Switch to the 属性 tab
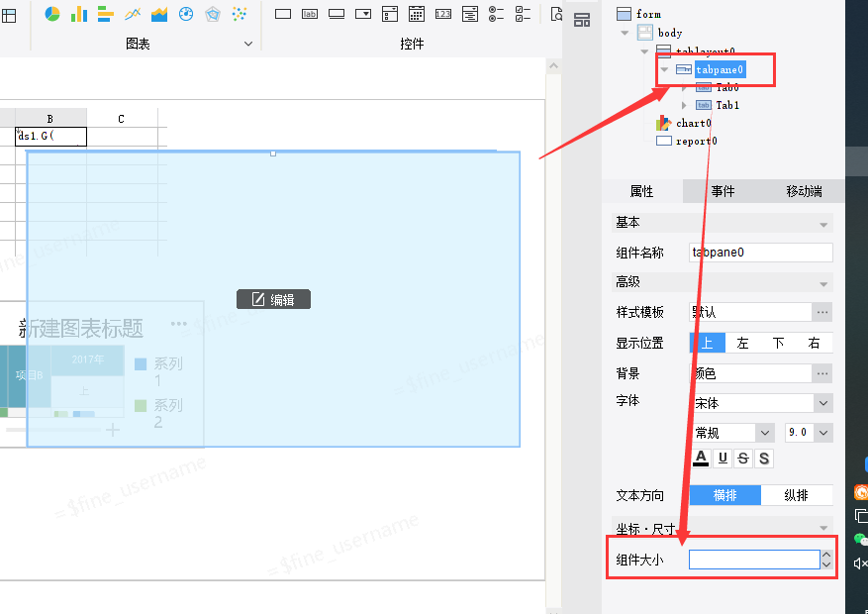This screenshot has width=868, height=614. pos(642,191)
